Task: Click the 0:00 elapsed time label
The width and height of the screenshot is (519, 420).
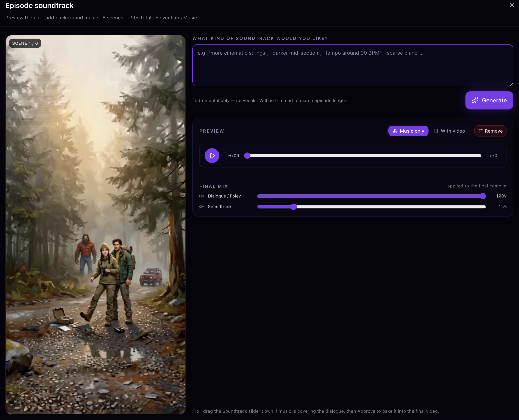Action: 234,156
